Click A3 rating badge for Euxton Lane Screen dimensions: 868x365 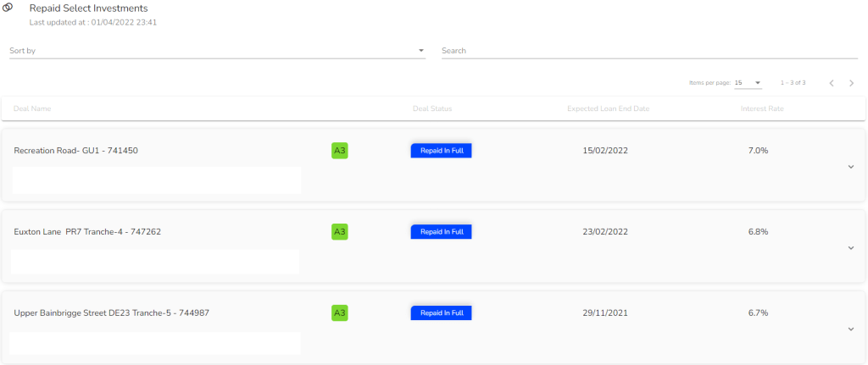click(340, 232)
